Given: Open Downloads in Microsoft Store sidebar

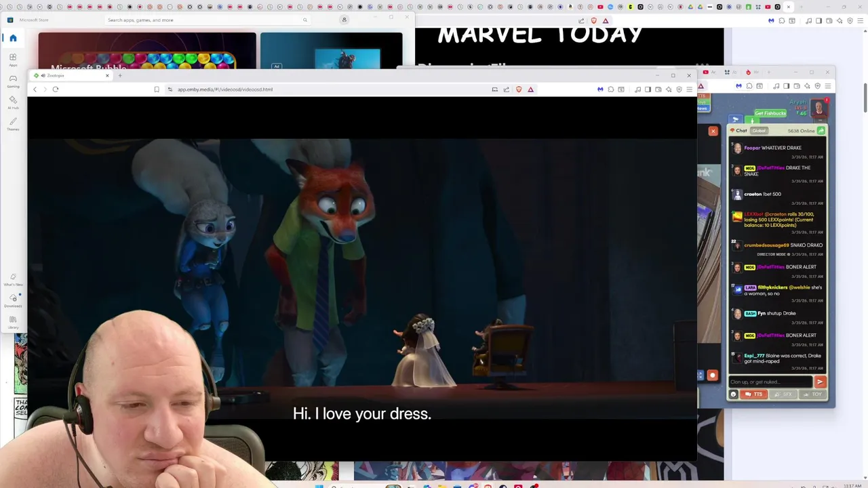Looking at the screenshot, I should coord(13,301).
